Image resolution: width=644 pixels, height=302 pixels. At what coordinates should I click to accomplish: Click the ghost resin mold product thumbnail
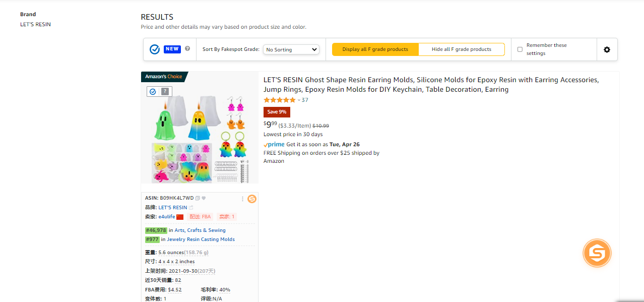point(200,134)
